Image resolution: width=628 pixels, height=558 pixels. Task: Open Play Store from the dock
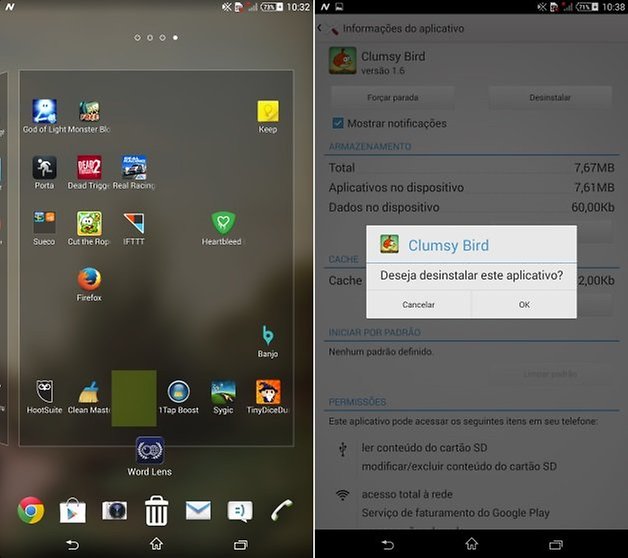tap(72, 510)
